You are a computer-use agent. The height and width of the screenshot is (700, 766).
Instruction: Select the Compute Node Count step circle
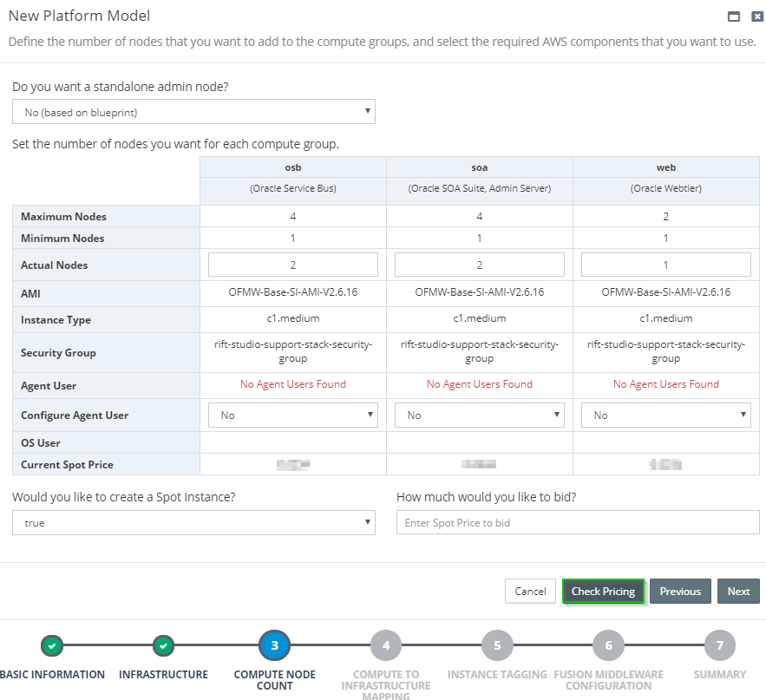click(x=274, y=645)
